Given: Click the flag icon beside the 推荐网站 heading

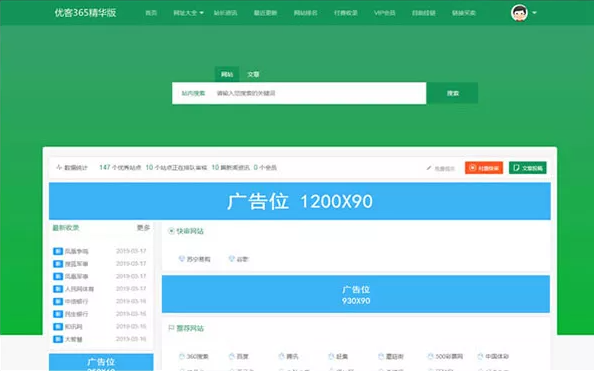Looking at the screenshot, I should tap(171, 328).
